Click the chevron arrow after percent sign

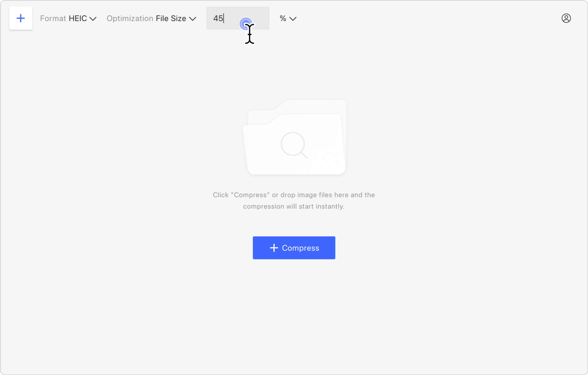[x=293, y=19]
